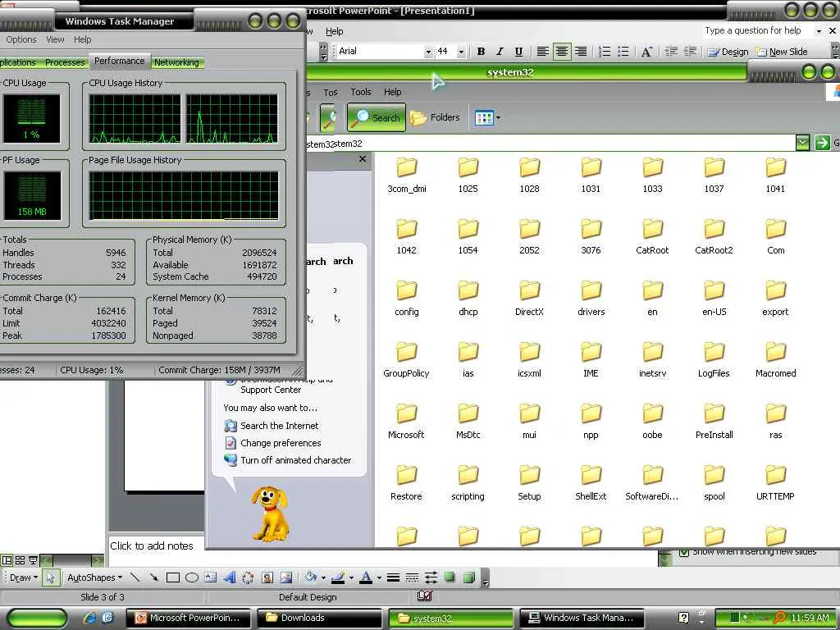This screenshot has height=630, width=840.
Task: Select the 3com_dmi folder
Action: click(407, 176)
